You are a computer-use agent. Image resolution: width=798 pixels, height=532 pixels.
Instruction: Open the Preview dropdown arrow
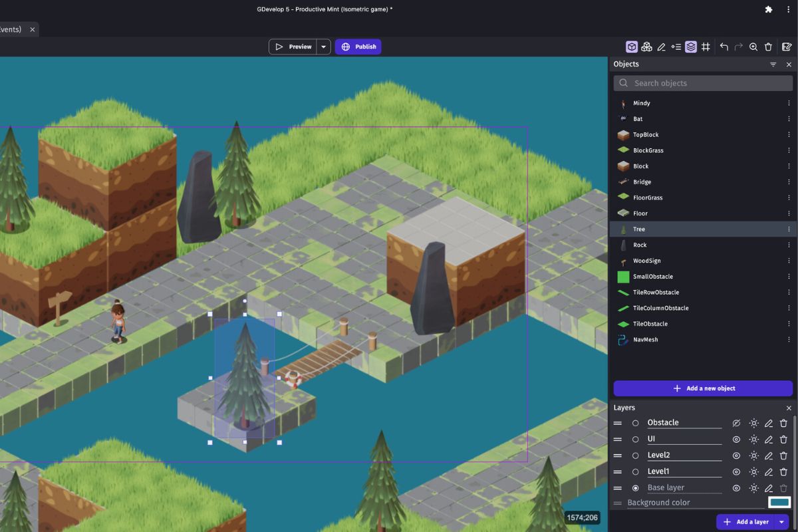tap(323, 47)
